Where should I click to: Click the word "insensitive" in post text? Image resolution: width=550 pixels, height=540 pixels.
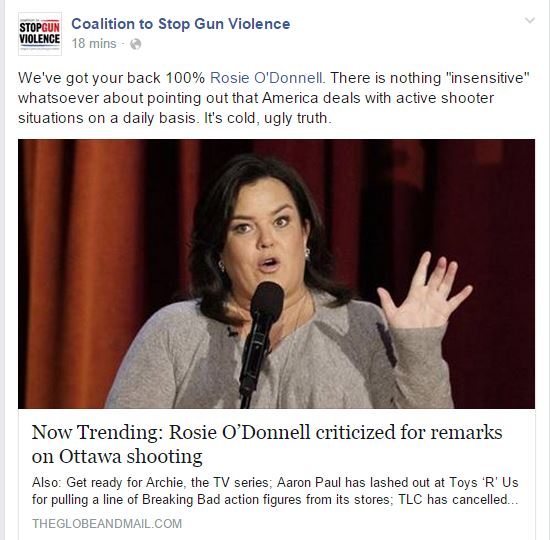click(x=487, y=78)
